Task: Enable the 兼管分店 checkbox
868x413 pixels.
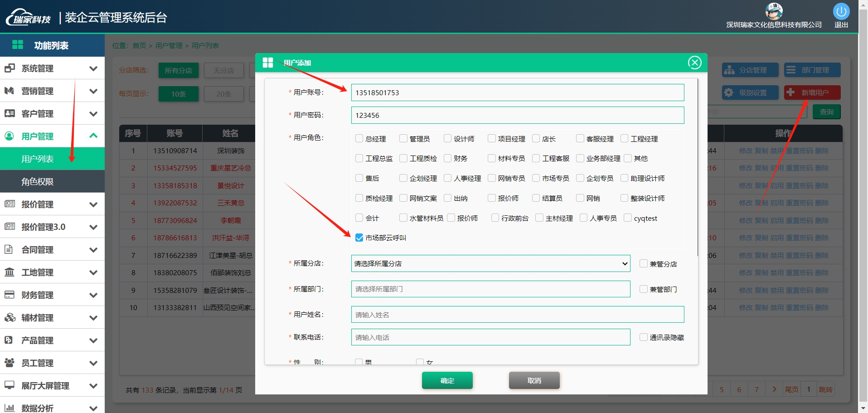Action: click(643, 263)
